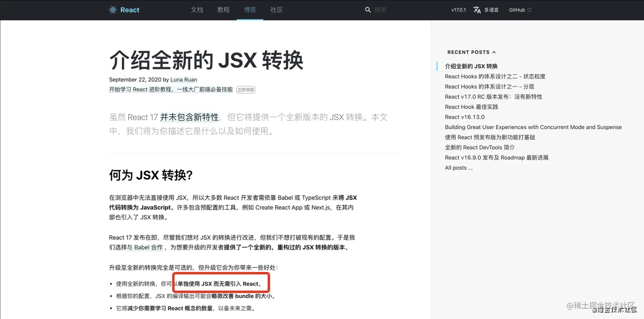Viewport: 644px width, 319px height.
Task: Collapse the RECENT POSTS list
Action: click(x=494, y=52)
